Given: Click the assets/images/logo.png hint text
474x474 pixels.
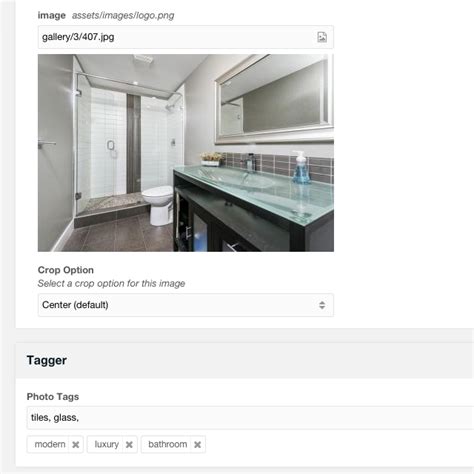Looking at the screenshot, I should [123, 16].
